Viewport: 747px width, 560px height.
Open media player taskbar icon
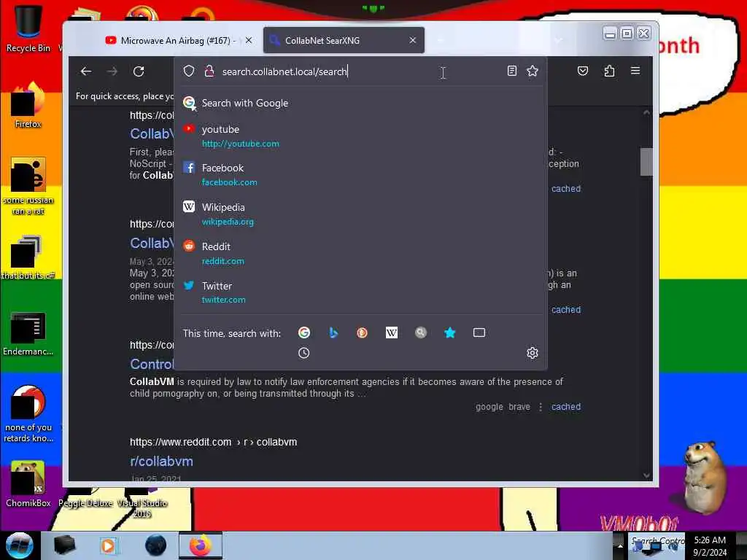click(x=109, y=545)
